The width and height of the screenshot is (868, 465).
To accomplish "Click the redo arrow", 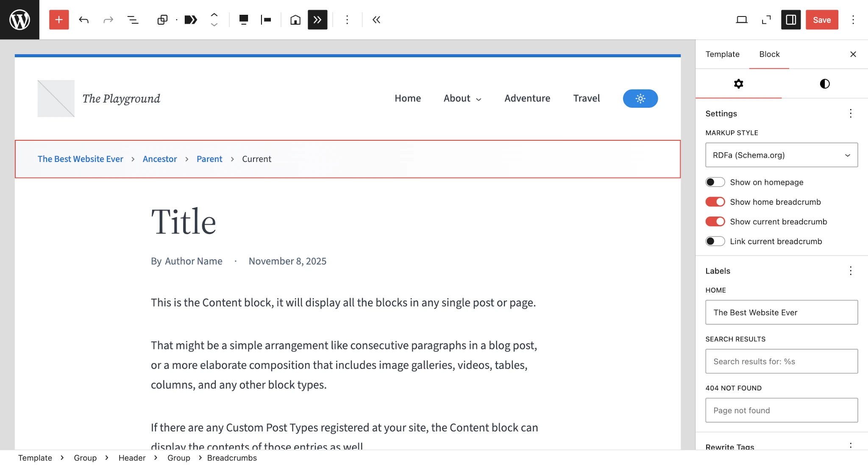I will click(108, 19).
